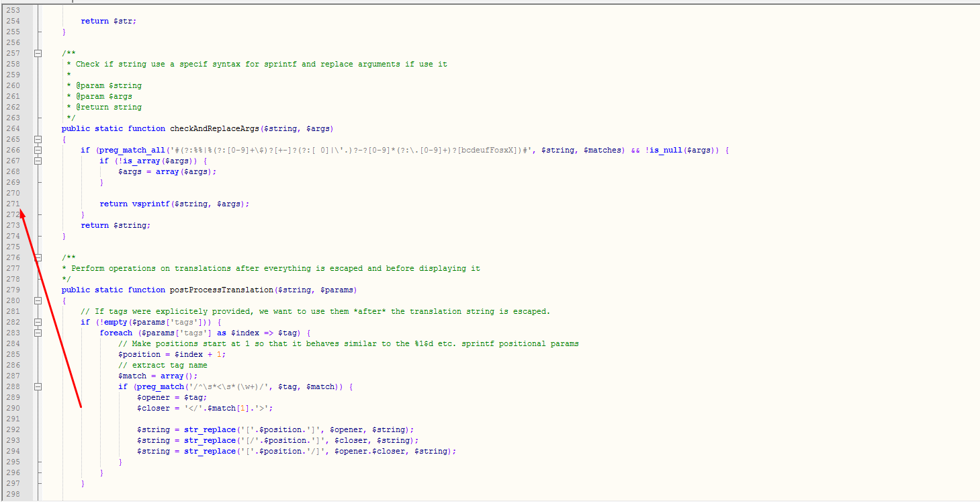
Task: Collapse the preg_match_all if-block at line 266
Action: (38, 150)
